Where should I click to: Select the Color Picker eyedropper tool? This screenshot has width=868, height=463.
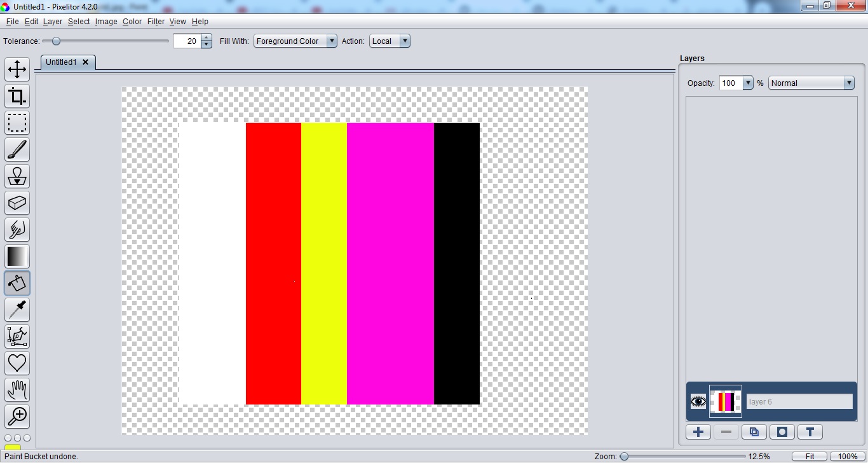click(x=17, y=310)
